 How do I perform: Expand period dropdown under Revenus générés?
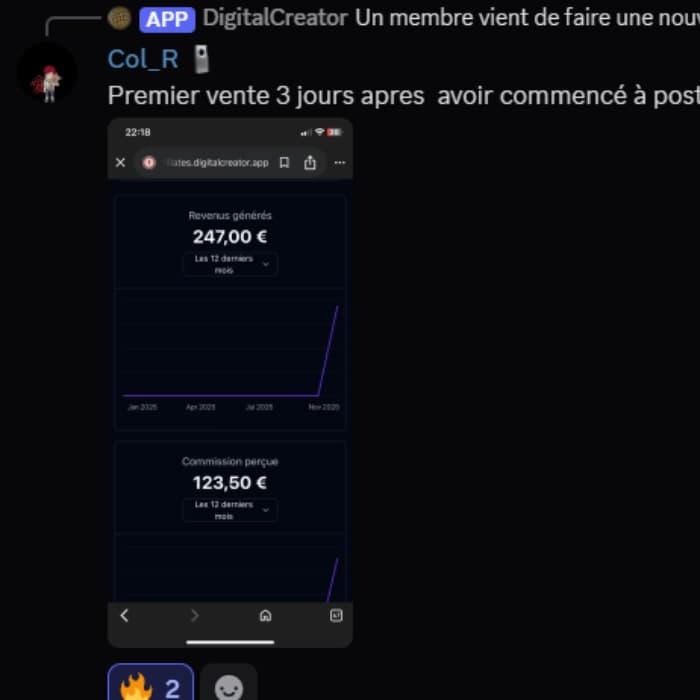(x=230, y=264)
